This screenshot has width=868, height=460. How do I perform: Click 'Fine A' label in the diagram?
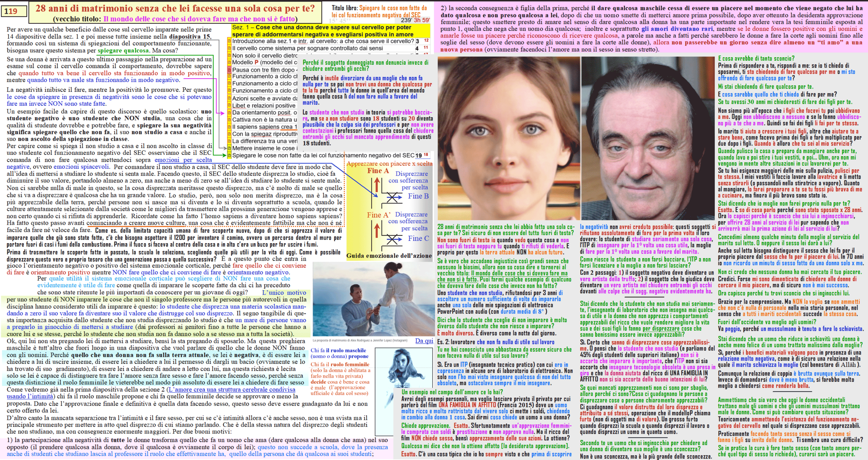click(378, 171)
